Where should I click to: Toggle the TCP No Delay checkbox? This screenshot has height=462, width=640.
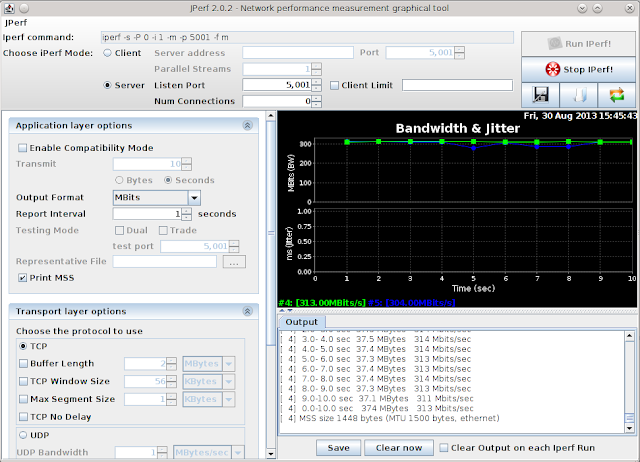(24, 417)
